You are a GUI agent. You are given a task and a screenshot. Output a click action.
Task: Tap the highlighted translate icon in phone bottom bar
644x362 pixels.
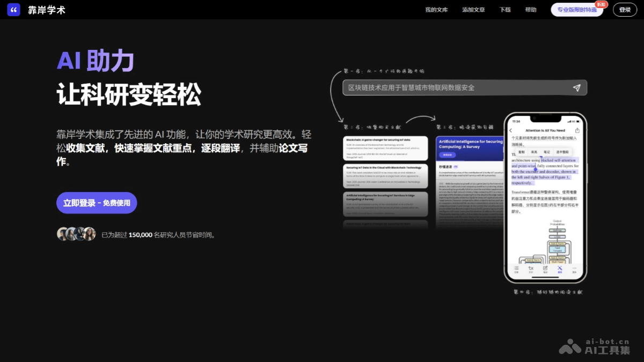coord(560,269)
